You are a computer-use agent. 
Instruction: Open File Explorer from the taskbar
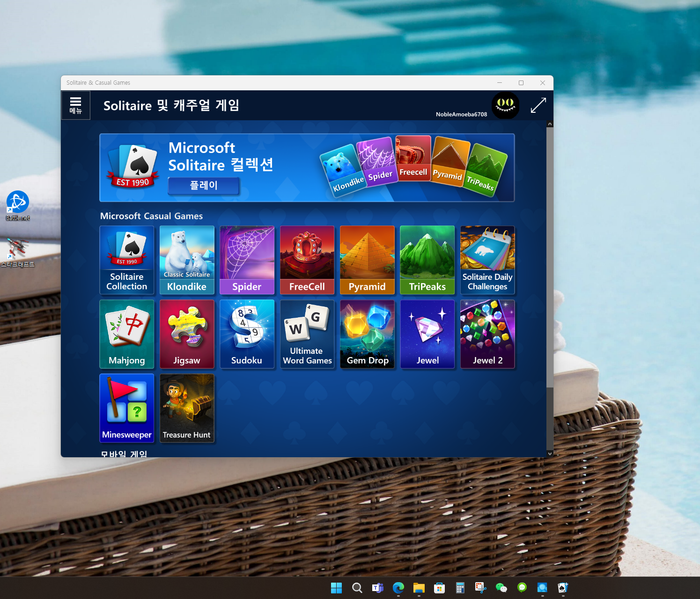click(419, 588)
